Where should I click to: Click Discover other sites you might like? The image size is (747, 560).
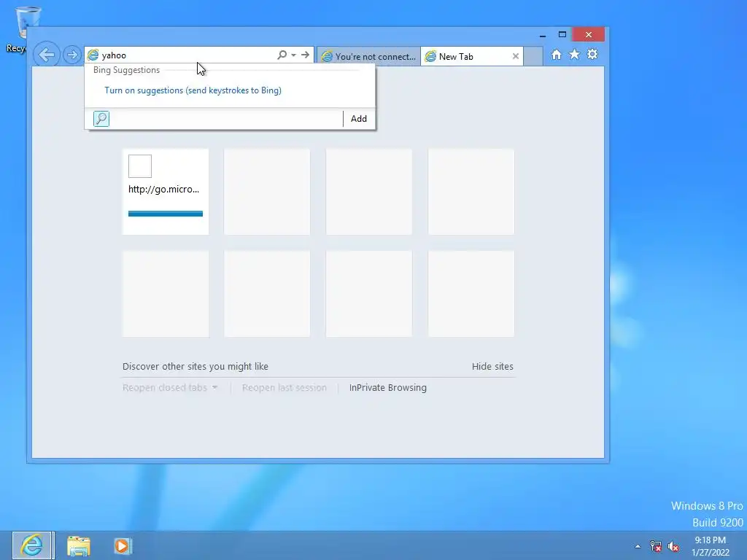point(196,367)
